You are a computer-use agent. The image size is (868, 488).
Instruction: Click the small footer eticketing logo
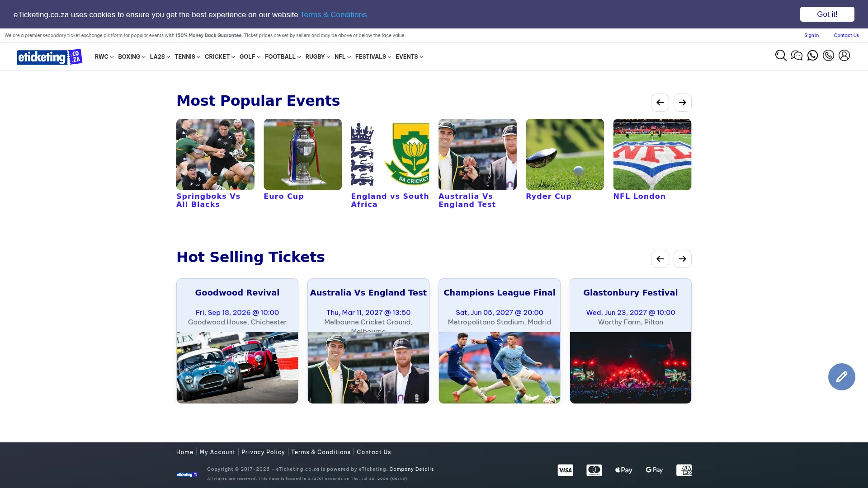[x=187, y=474]
